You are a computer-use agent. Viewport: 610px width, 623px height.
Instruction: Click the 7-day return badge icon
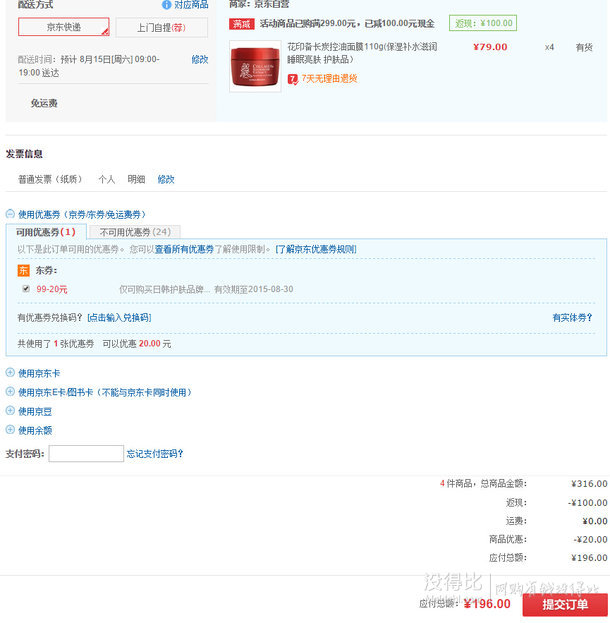pyautogui.click(x=292, y=79)
